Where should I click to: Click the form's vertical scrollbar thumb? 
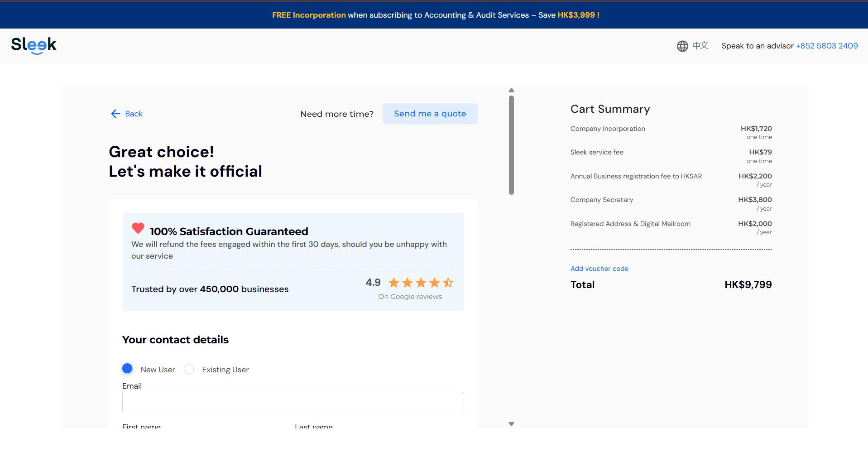511,145
